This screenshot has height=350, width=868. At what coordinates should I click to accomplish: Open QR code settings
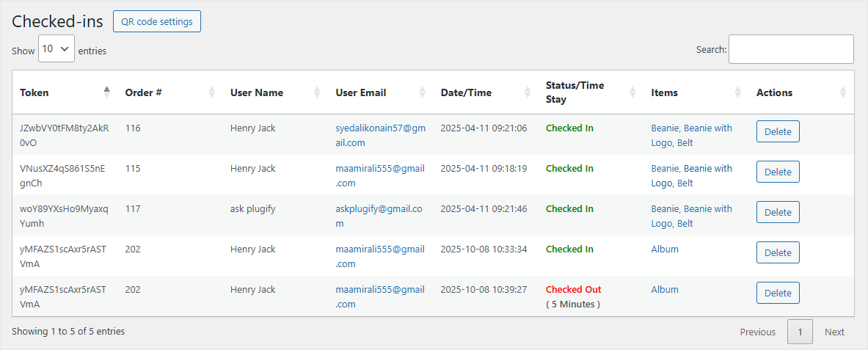pos(157,22)
